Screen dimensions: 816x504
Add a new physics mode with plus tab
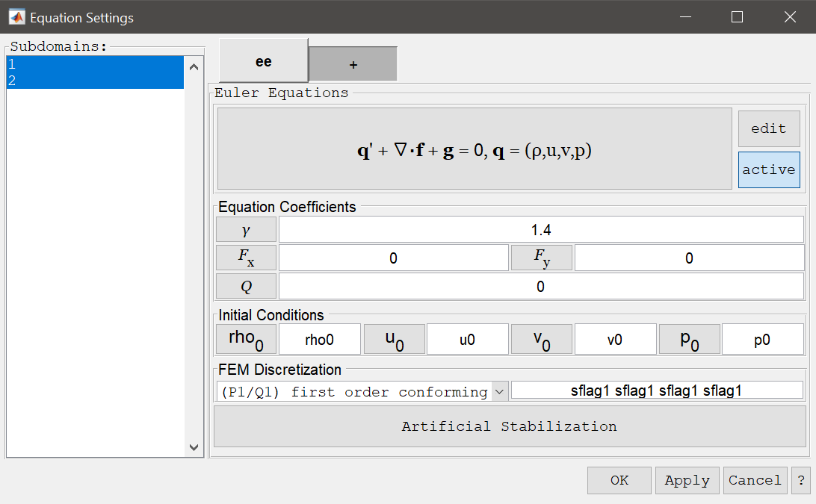point(353,64)
